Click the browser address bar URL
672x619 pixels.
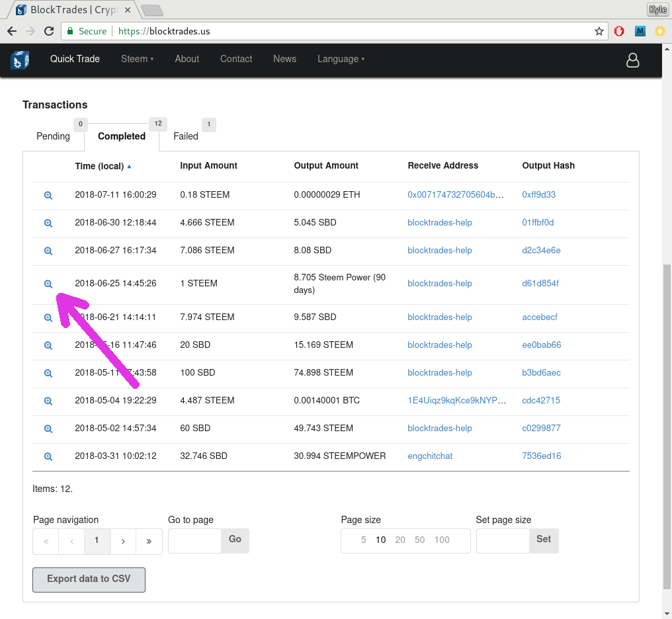(164, 31)
